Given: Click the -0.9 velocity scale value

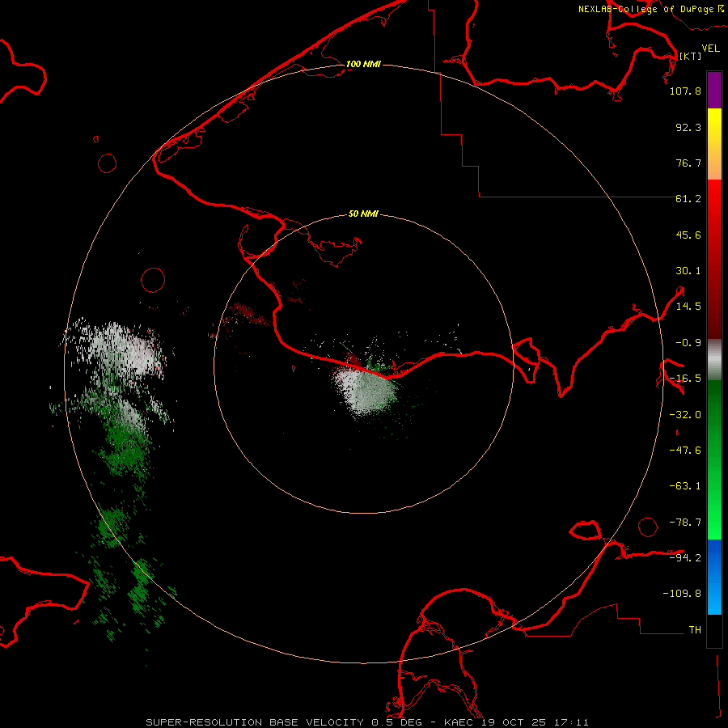Looking at the screenshot, I should [688, 343].
